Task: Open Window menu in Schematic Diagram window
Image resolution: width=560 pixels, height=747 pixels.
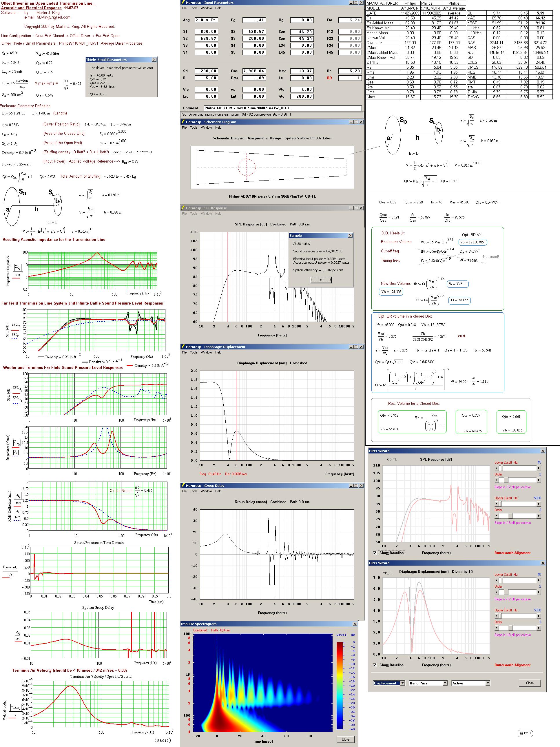Action: pyautogui.click(x=207, y=128)
